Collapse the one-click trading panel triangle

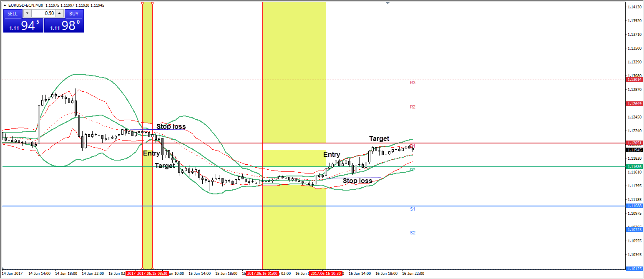[x=5, y=5]
